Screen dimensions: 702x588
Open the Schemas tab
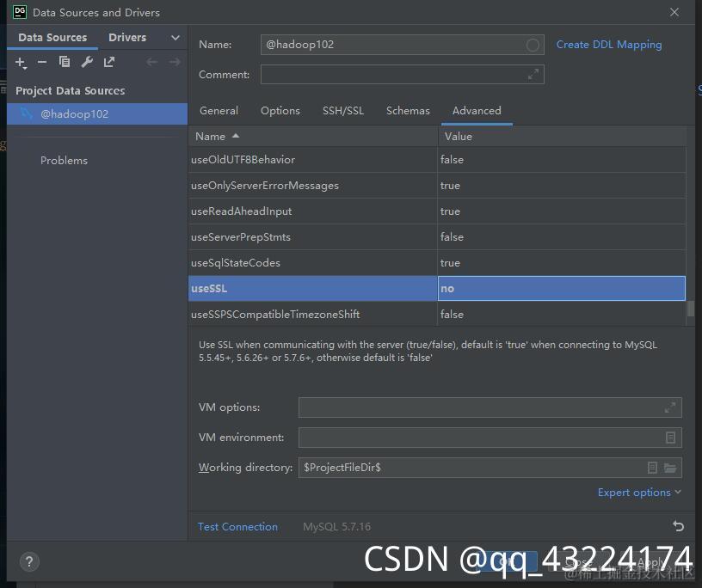(408, 111)
